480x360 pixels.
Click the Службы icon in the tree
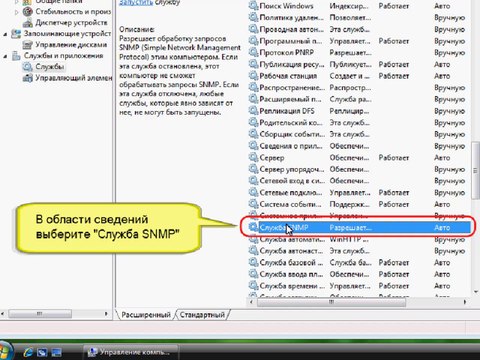coord(27,67)
